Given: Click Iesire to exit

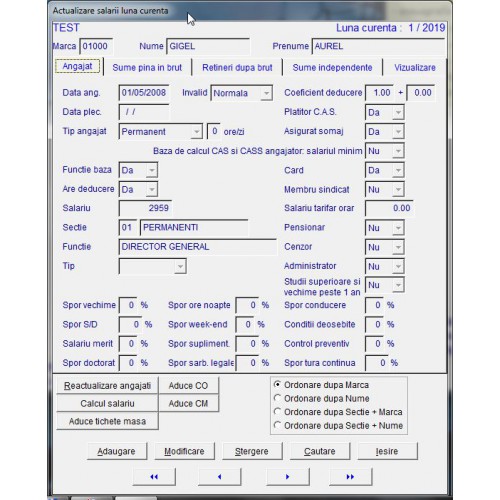Looking at the screenshot, I should [387, 451].
